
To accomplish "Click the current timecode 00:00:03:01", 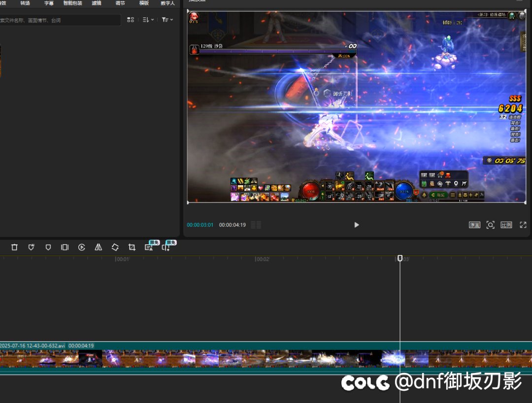I will pos(200,225).
